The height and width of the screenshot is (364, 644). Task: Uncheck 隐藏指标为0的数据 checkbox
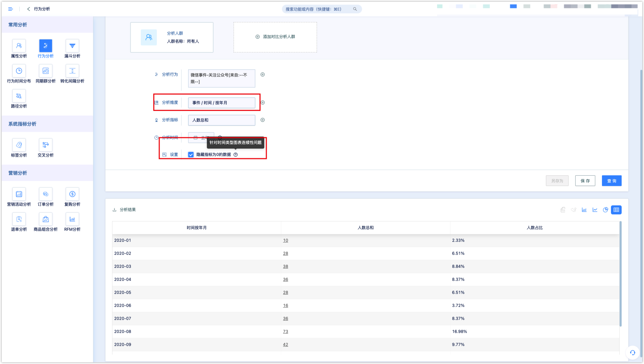pos(191,155)
